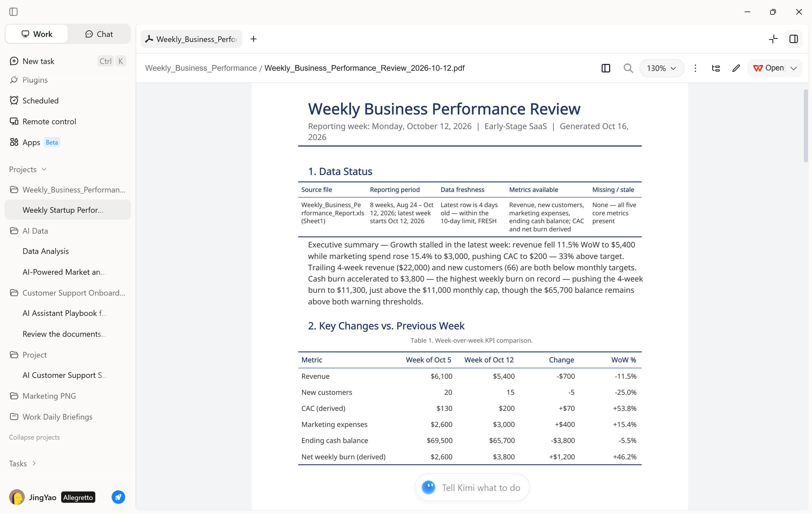Click the file tree structure icon

(x=716, y=68)
